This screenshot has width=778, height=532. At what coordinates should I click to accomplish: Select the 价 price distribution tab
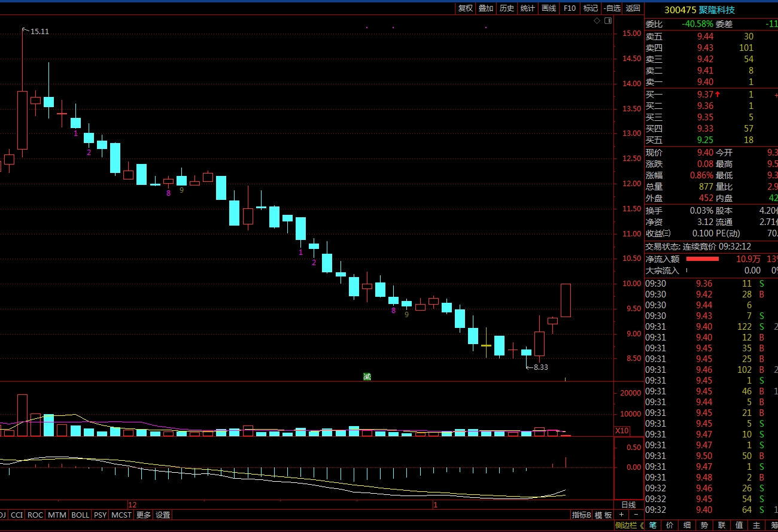[x=670, y=525]
